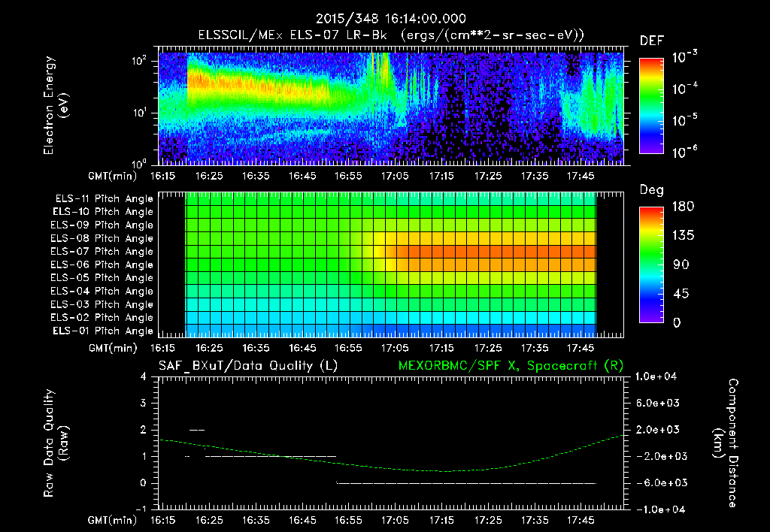Image resolution: width=770 pixels, height=532 pixels.
Task: Click the 16:25 tick label under pitch angle panel
Action: pyautogui.click(x=209, y=348)
